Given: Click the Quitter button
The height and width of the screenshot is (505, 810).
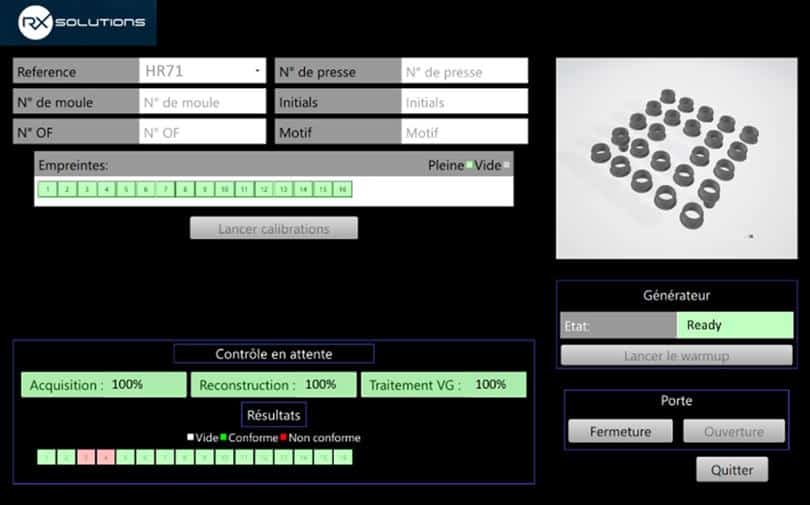Looking at the screenshot, I should point(732,469).
